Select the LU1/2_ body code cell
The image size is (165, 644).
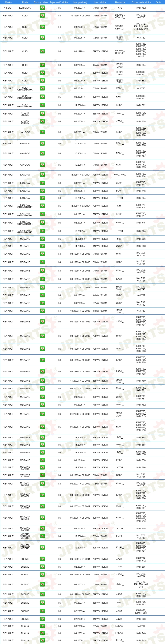click(120, 640)
